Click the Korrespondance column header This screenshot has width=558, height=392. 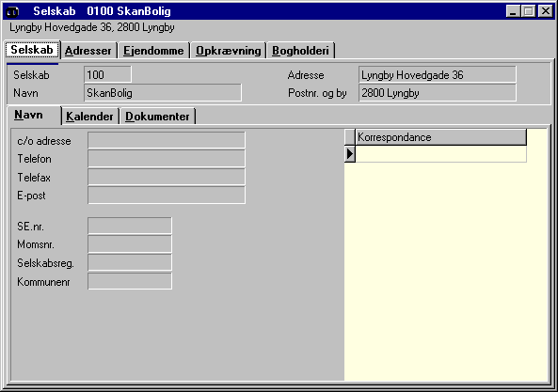pos(441,137)
